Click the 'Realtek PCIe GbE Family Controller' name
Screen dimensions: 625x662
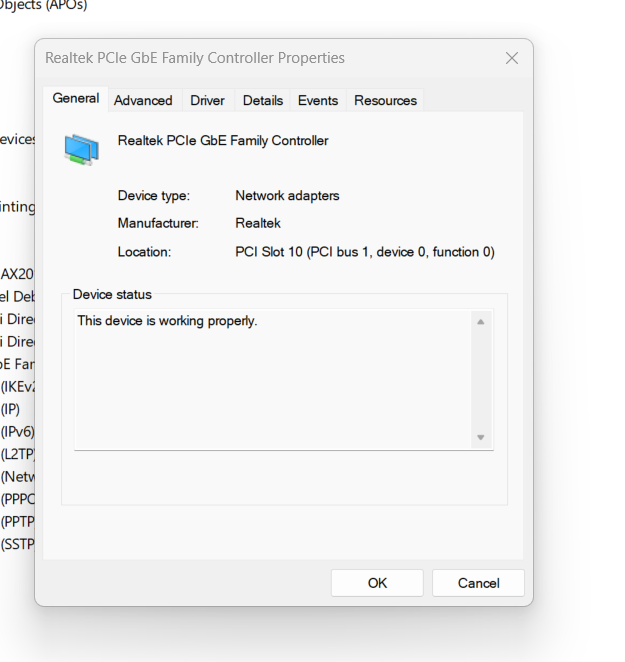click(x=223, y=141)
